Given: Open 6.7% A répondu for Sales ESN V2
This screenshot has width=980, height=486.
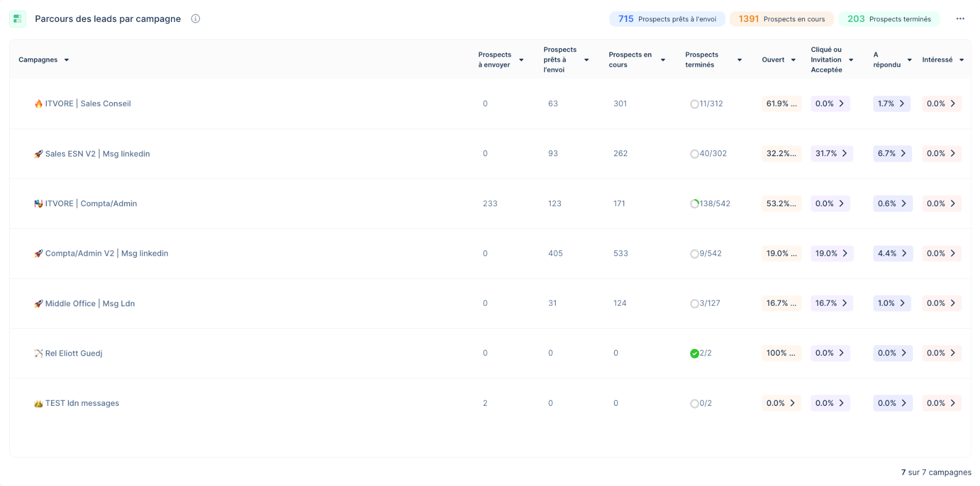Looking at the screenshot, I should 892,154.
